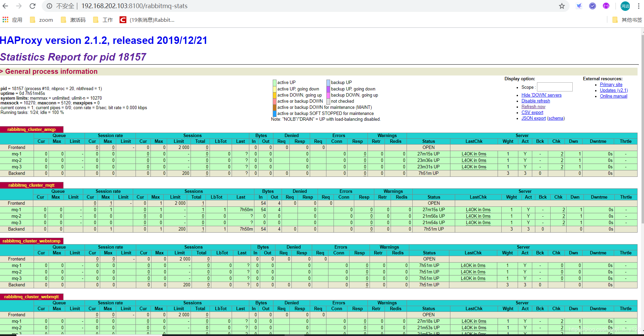This screenshot has height=336, width=644.
Task: Click the rabbitmq_cluster_webstomp section title
Action: point(32,241)
